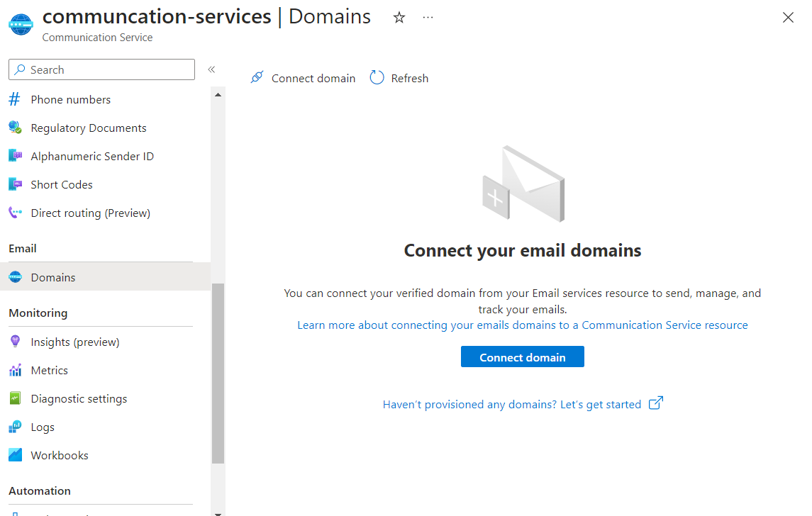Screen dimensions: 812x516
Task: Open the more options ellipsis in header
Action: coord(428,18)
